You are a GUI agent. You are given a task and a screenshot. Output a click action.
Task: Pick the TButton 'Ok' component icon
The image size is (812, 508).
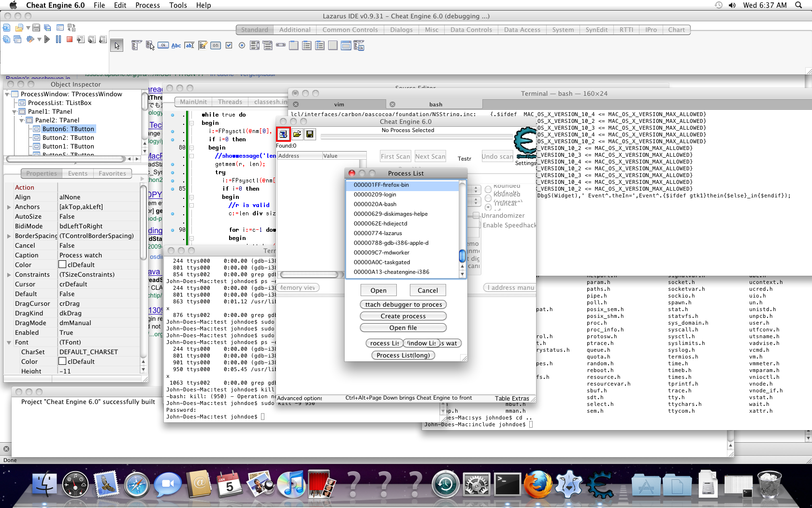163,45
